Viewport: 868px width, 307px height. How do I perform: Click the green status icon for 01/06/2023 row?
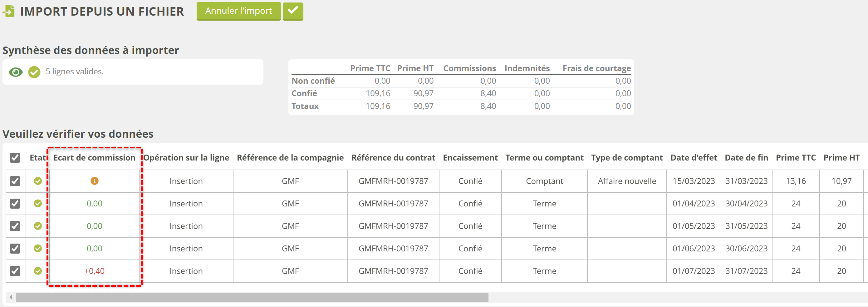point(38,248)
